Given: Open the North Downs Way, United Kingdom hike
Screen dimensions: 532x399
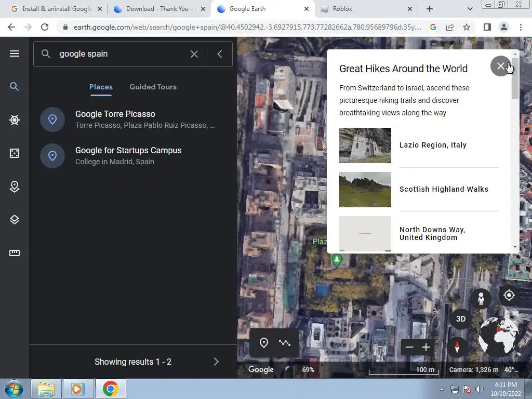Looking at the screenshot, I should (x=419, y=233).
